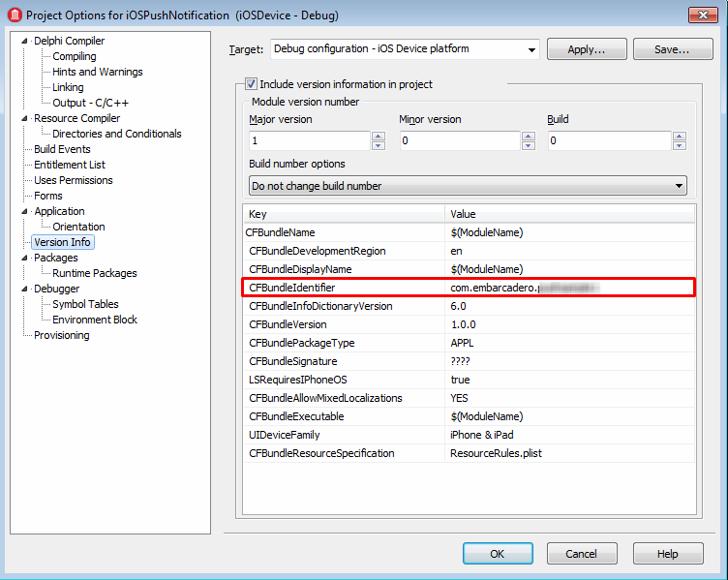Select Runtime Packages tree item
Image resolution: width=728 pixels, height=580 pixels.
pyautogui.click(x=95, y=273)
